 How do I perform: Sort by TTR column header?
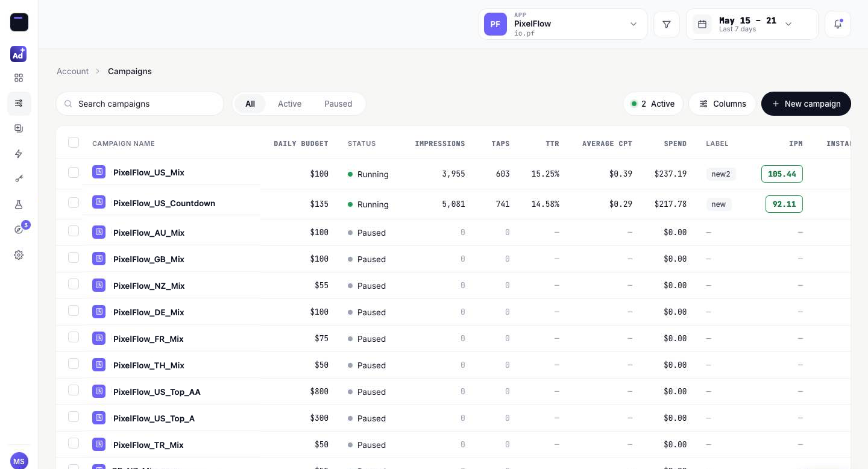552,143
